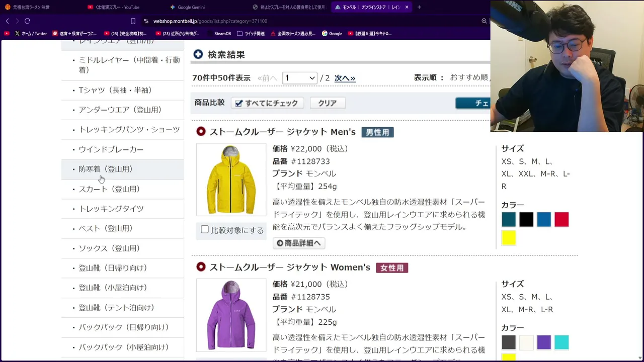Switch to the 熊よけスプレー tab
Viewport: 644px width, 362px height.
click(x=289, y=7)
